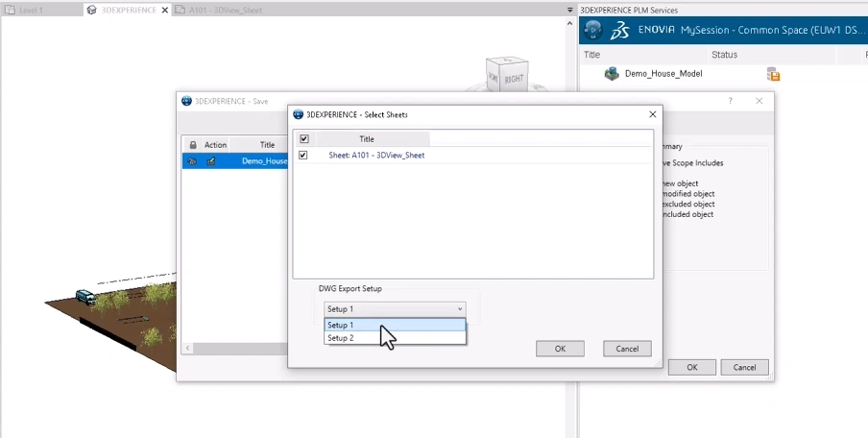The image size is (868, 438).
Task: Click the Sheet: A101 - 3DView_Sheet text
Action: 376,155
